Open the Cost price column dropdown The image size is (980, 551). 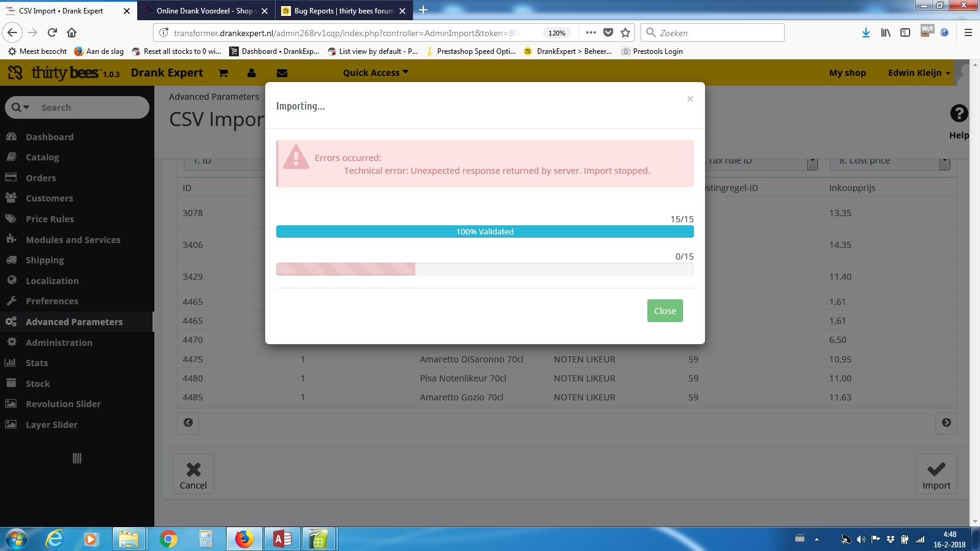click(944, 162)
